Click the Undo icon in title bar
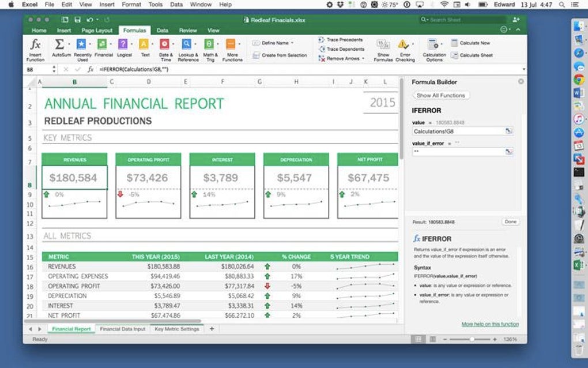The width and height of the screenshot is (588, 368). (x=89, y=20)
